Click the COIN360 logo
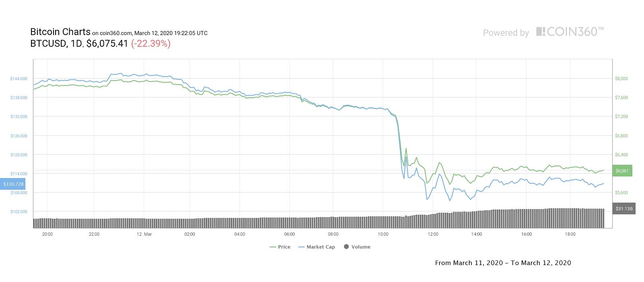The image size is (644, 282). [570, 32]
